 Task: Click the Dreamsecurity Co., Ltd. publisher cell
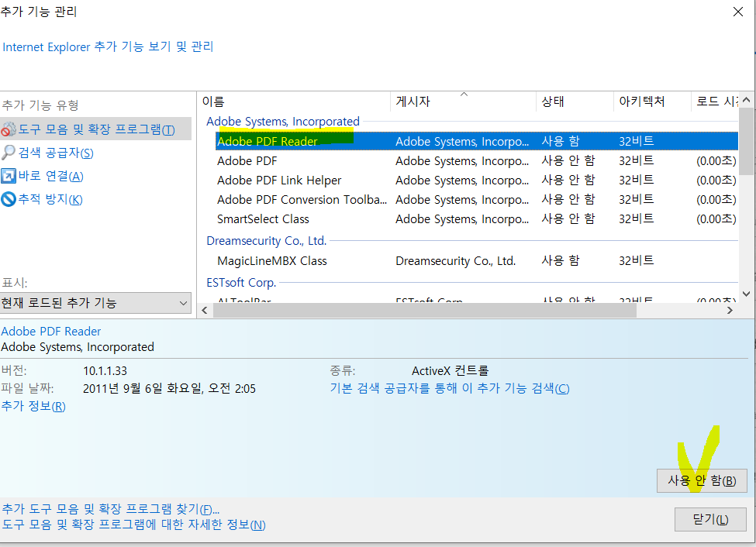tap(456, 261)
